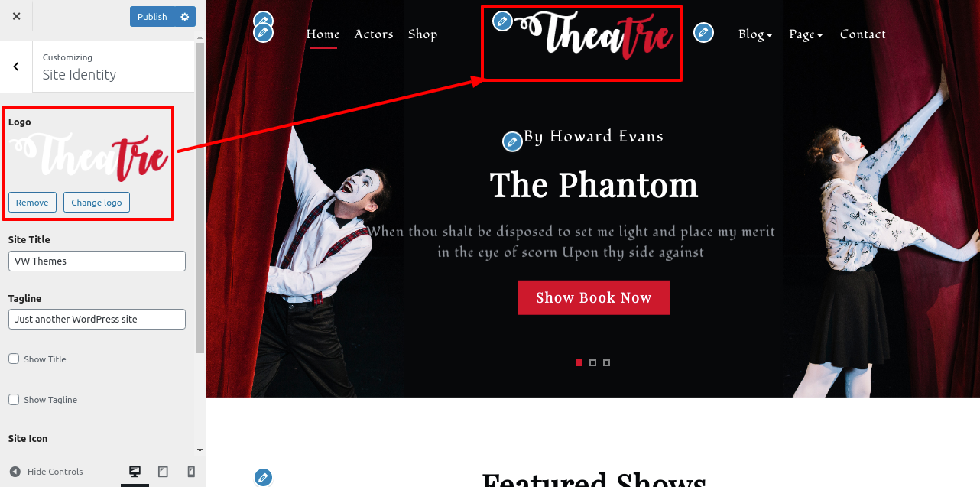Click edit pencil near Featured Shows heading
This screenshot has width=980, height=487.
coord(263,478)
